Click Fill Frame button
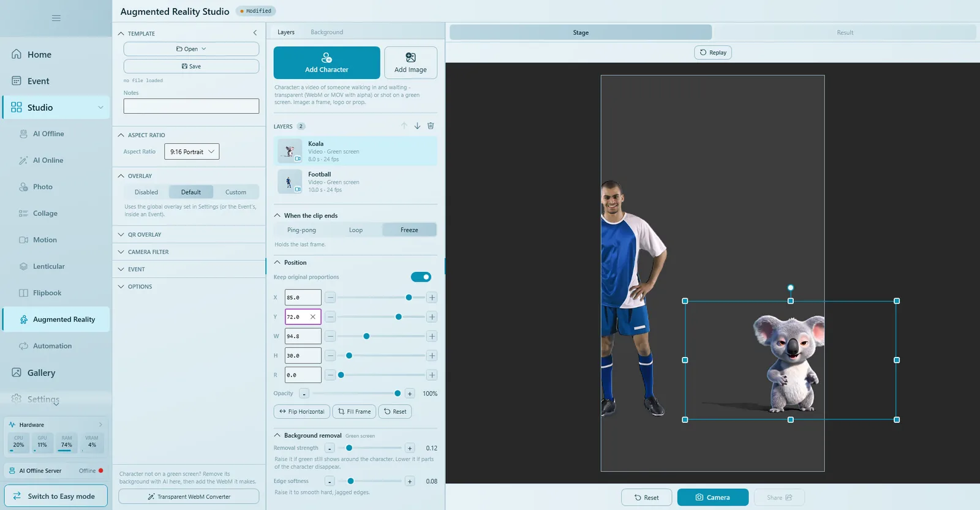The height and width of the screenshot is (510, 980). click(x=354, y=411)
